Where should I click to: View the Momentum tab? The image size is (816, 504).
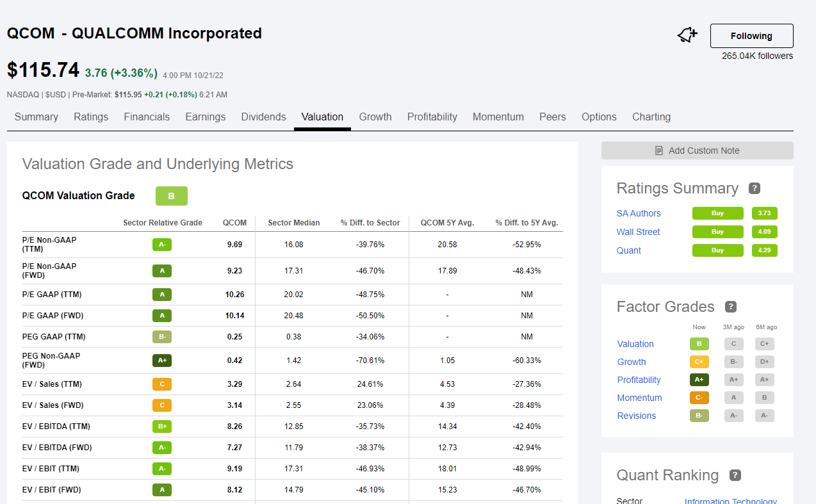(498, 117)
